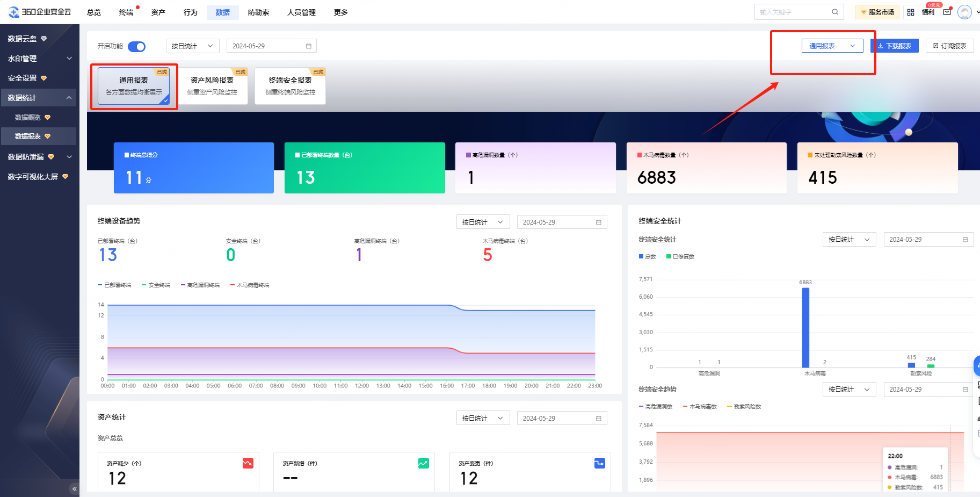
Task: Click the blue 资产变更 icon
Action: [x=599, y=463]
